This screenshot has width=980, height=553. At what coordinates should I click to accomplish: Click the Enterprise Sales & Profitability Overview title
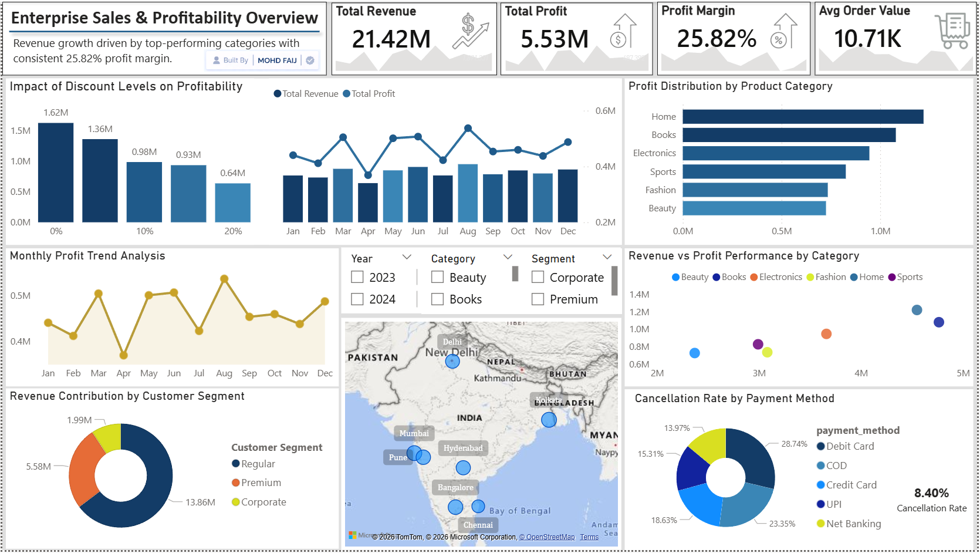(164, 18)
